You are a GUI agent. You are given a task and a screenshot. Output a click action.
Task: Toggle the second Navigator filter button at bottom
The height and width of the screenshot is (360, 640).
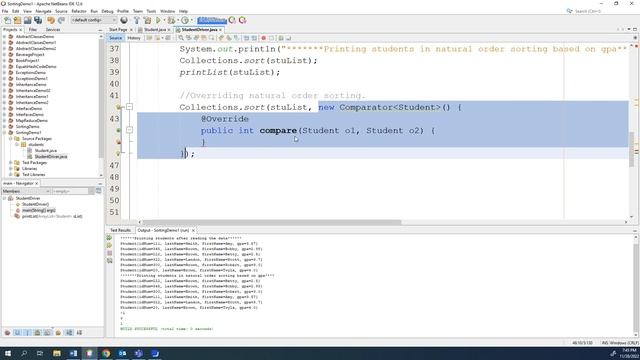pos(17,333)
